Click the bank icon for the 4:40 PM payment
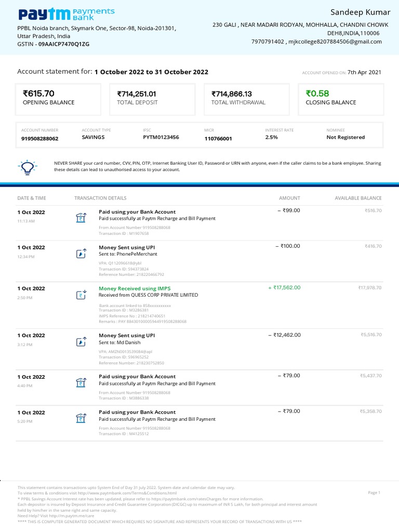399x532 pixels. coord(81,382)
